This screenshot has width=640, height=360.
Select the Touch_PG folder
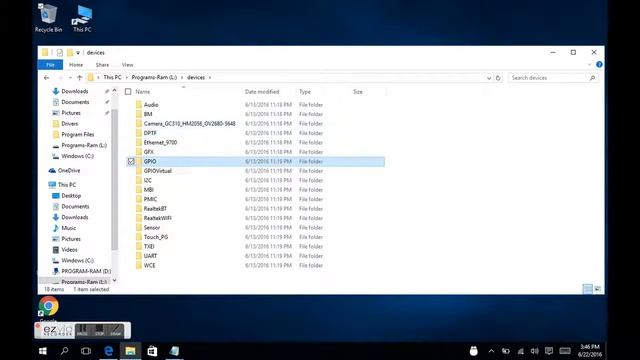click(156, 237)
